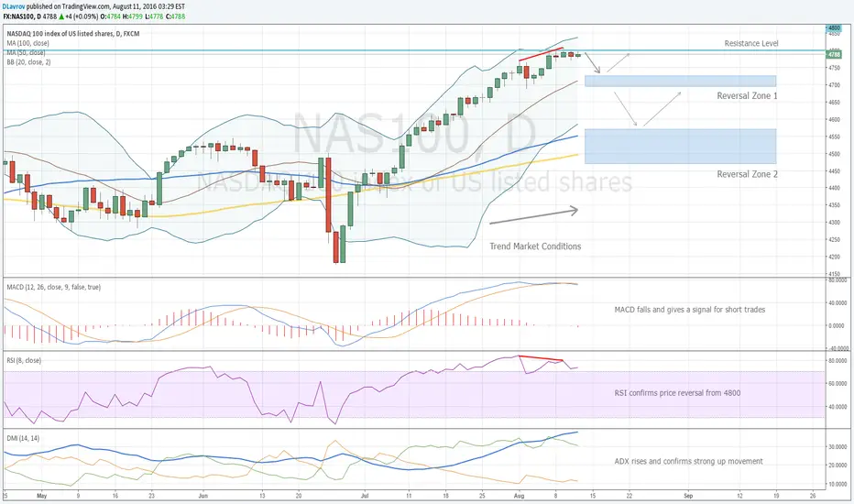Click the 4500 price scale label
Viewport: 854px width, 504px height.
pyautogui.click(x=835, y=154)
